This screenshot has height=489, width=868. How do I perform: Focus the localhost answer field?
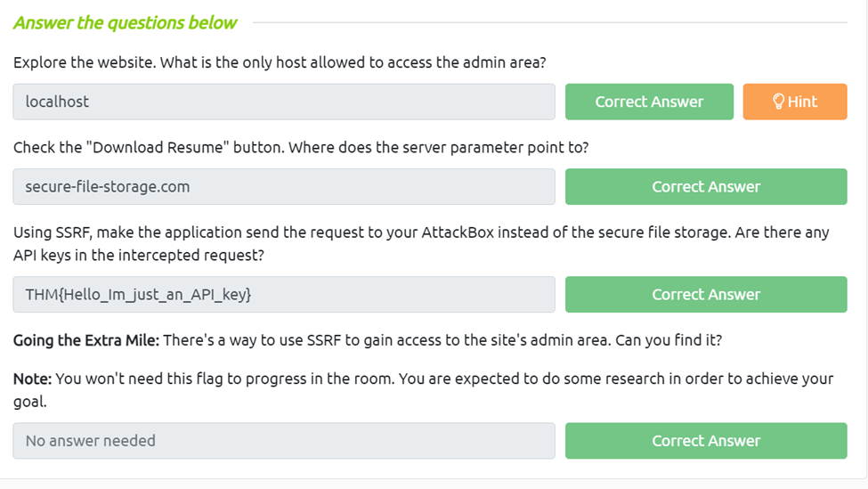coord(283,102)
